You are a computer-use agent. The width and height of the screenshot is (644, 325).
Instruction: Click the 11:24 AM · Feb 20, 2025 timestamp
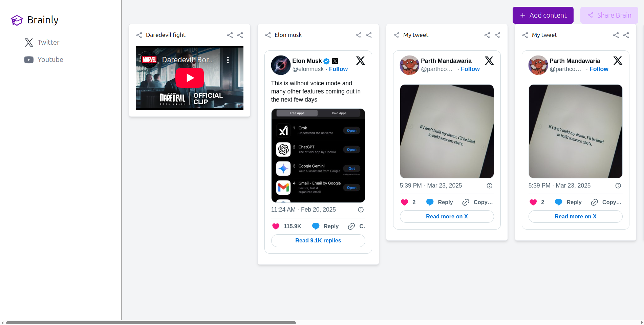click(x=303, y=210)
